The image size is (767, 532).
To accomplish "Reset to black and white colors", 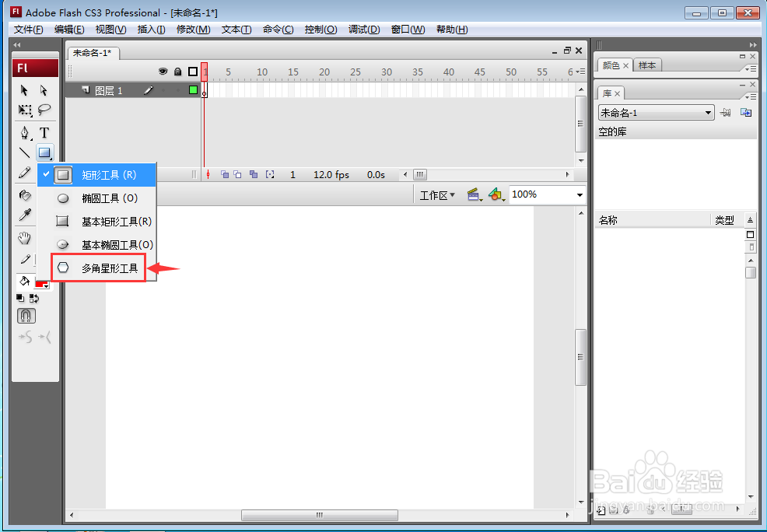I will click(20, 298).
